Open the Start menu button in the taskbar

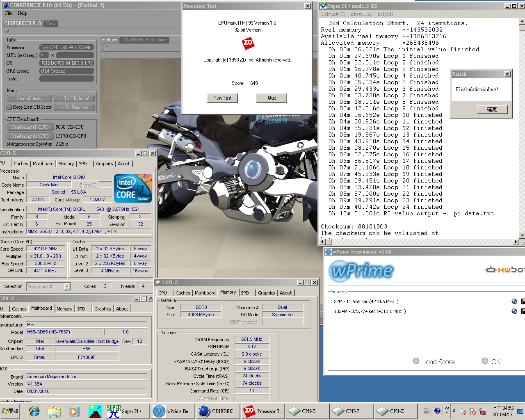point(11,411)
